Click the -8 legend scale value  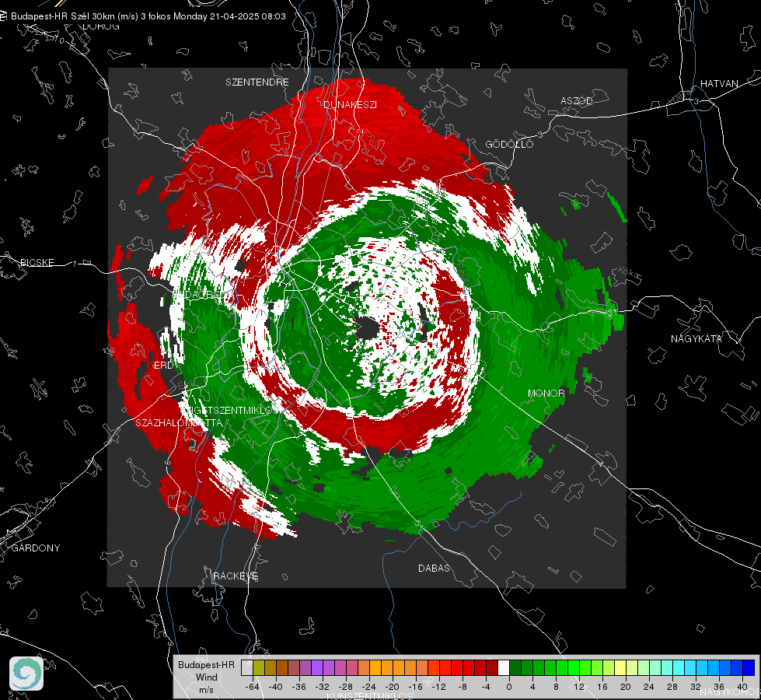[462, 687]
